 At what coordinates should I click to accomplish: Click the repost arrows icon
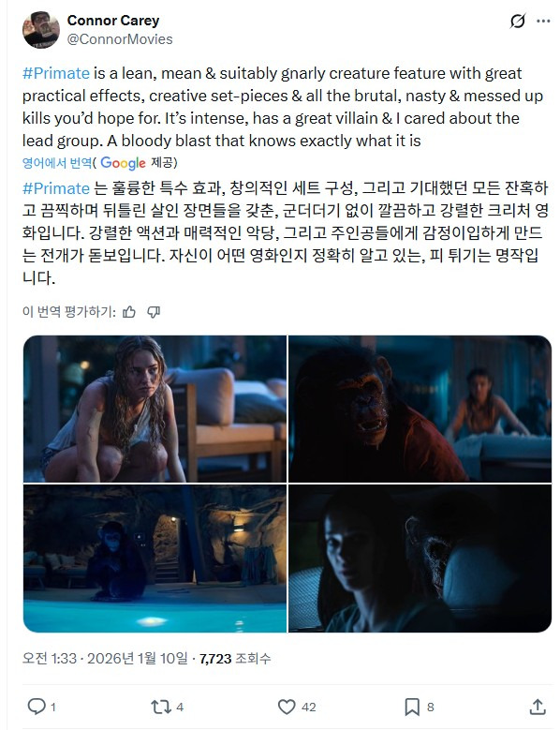click(x=161, y=707)
